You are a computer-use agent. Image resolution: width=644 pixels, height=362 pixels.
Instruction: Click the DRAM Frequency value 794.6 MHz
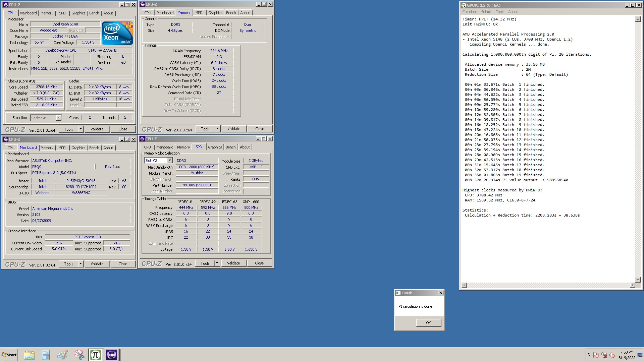(219, 51)
